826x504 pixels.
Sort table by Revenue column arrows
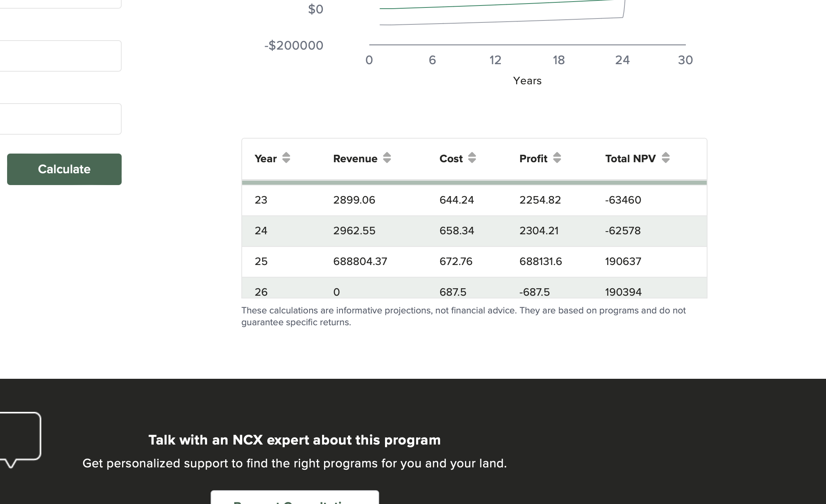coord(387,158)
